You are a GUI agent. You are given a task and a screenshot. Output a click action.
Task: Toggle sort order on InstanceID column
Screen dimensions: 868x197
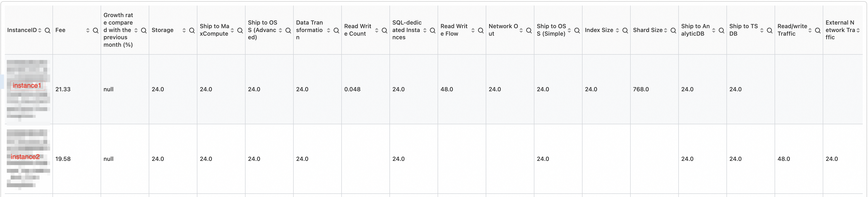tap(40, 30)
